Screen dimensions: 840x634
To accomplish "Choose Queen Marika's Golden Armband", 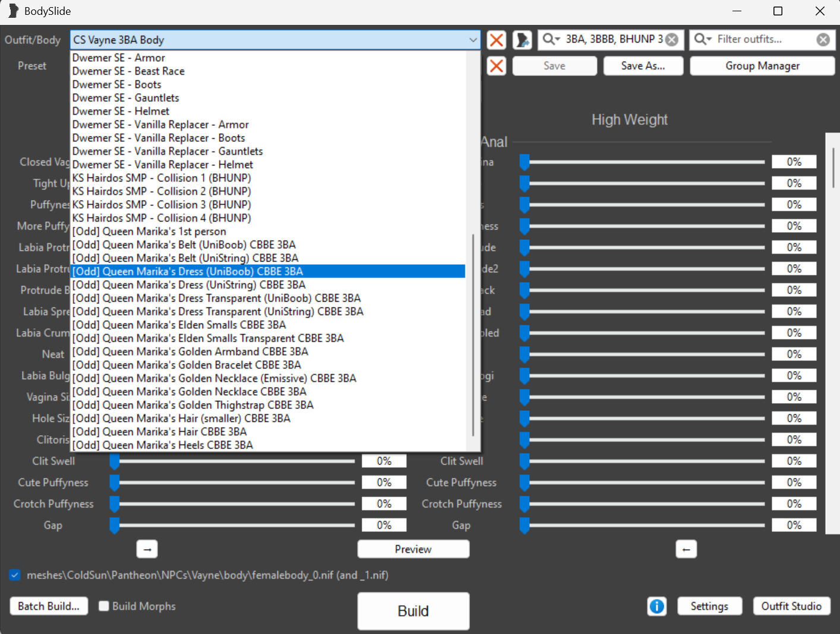I will [x=267, y=351].
